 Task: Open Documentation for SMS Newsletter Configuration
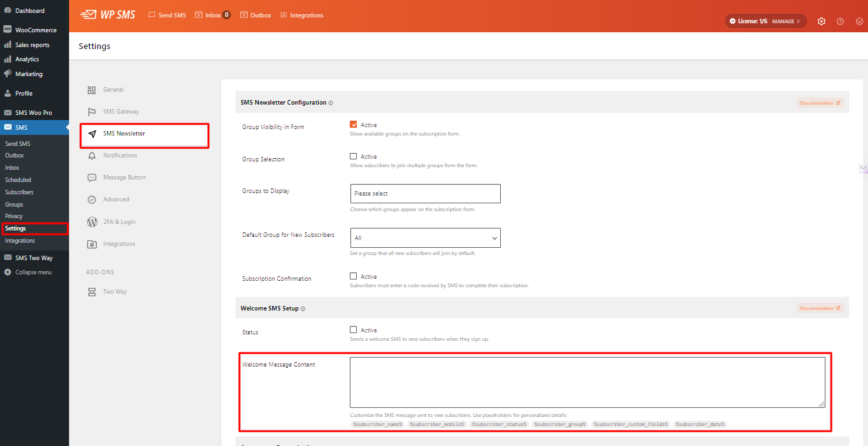tap(820, 103)
